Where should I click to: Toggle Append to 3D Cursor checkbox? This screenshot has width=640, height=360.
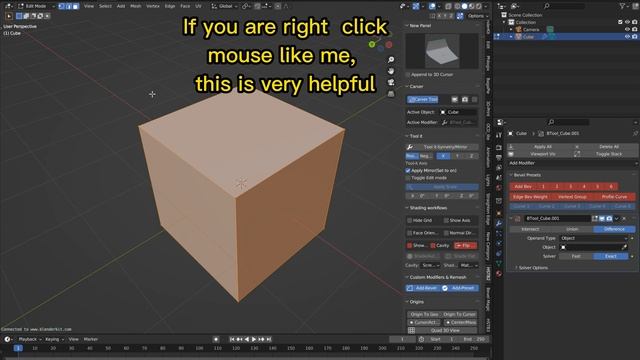coord(408,75)
